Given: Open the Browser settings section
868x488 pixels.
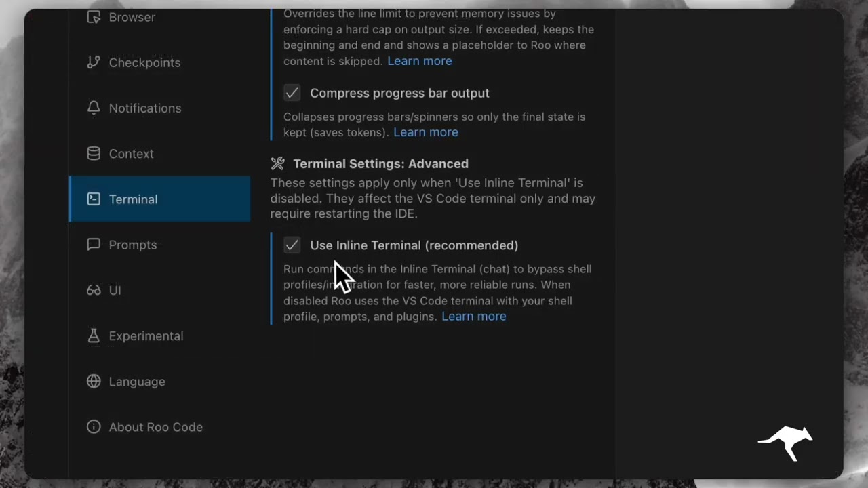Looking at the screenshot, I should (x=159, y=17).
